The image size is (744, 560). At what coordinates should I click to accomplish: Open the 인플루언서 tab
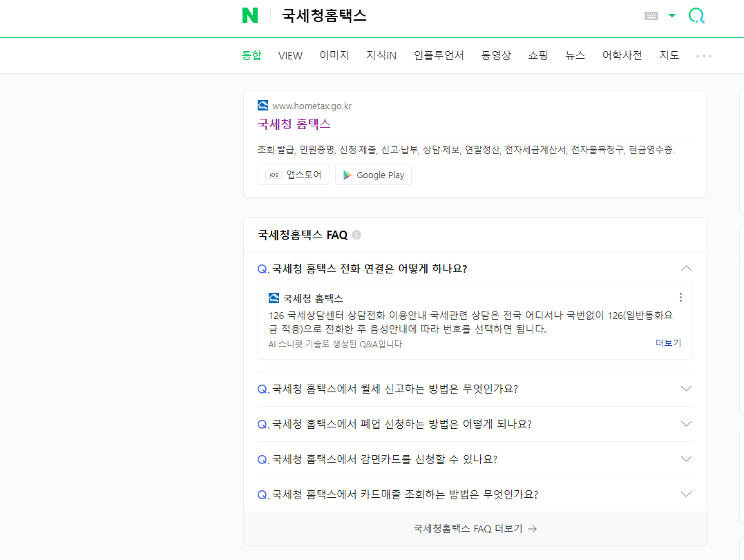click(439, 55)
